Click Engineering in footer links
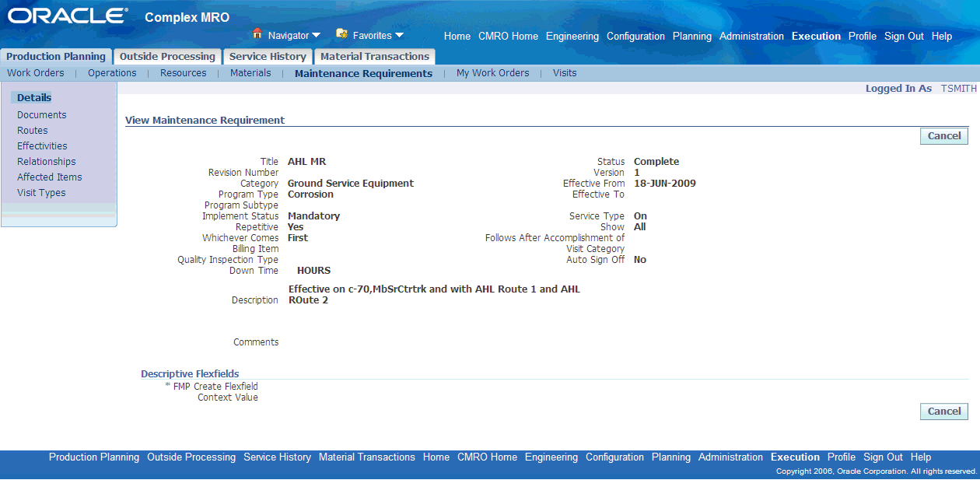The height and width of the screenshot is (480, 980). [x=551, y=457]
